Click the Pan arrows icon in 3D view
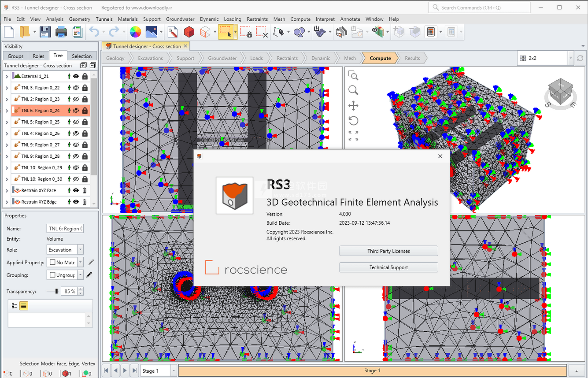 pos(353,106)
